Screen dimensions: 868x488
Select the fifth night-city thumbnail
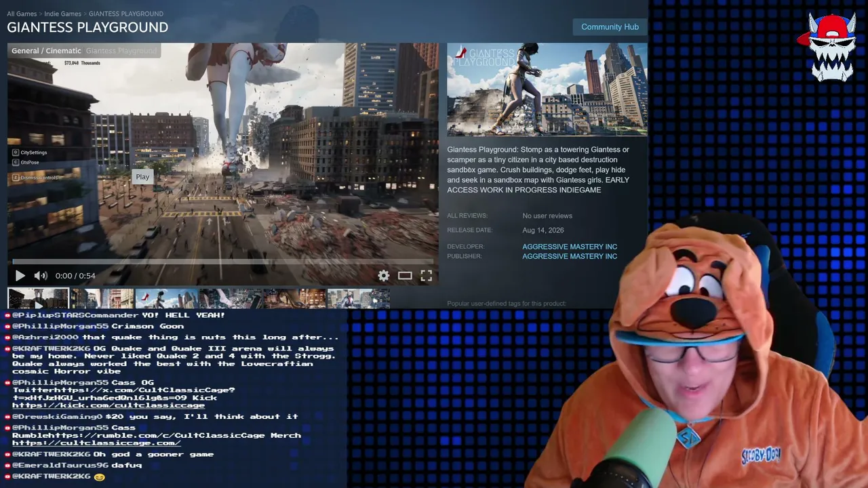point(294,298)
